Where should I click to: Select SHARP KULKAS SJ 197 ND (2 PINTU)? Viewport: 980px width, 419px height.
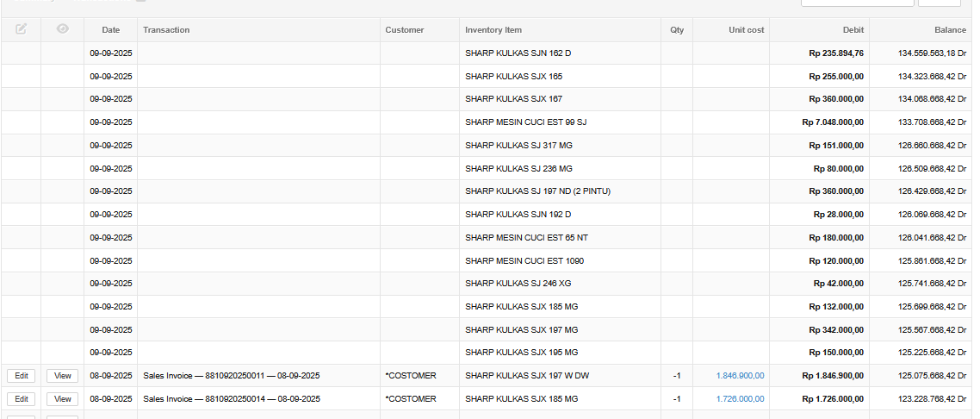[537, 191]
